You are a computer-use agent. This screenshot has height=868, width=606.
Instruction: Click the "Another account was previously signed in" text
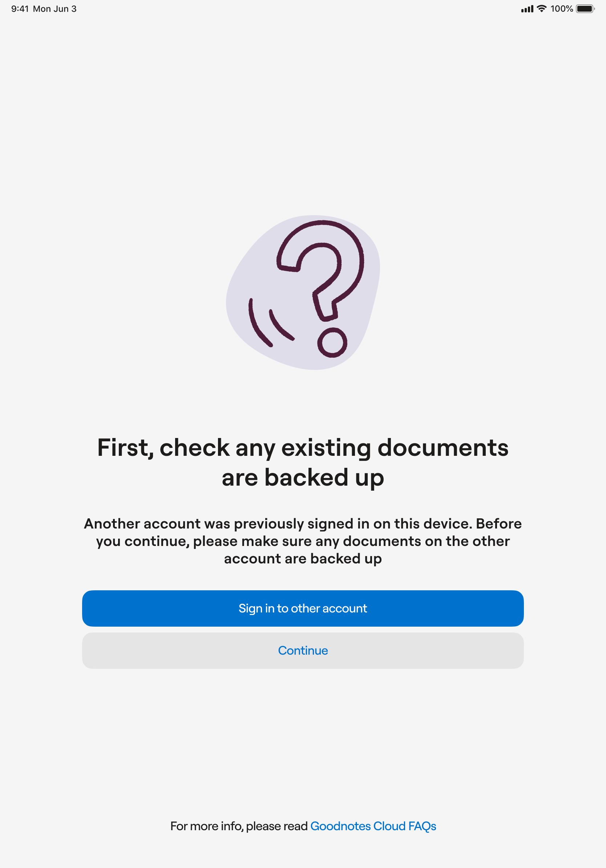point(303,523)
